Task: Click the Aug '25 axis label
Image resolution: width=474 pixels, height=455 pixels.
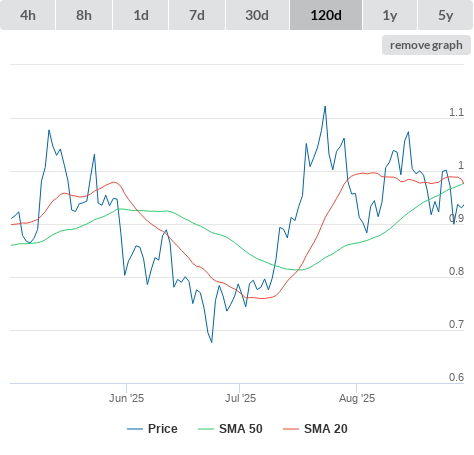Action: click(357, 398)
